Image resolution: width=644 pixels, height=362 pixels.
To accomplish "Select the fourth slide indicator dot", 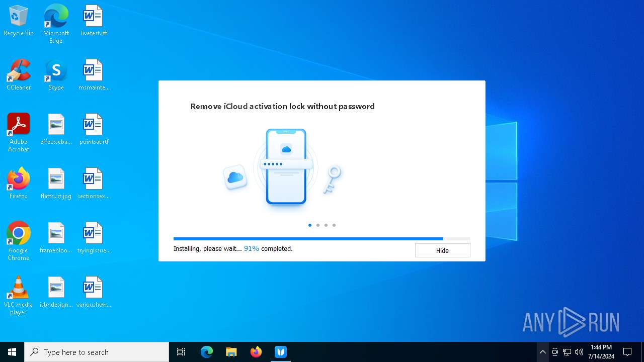I will click(334, 225).
